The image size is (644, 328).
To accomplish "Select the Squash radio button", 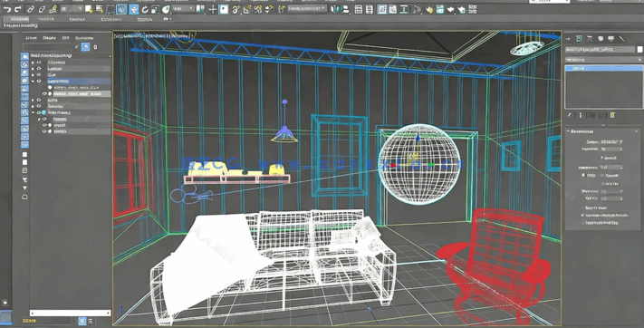I will coord(602,176).
